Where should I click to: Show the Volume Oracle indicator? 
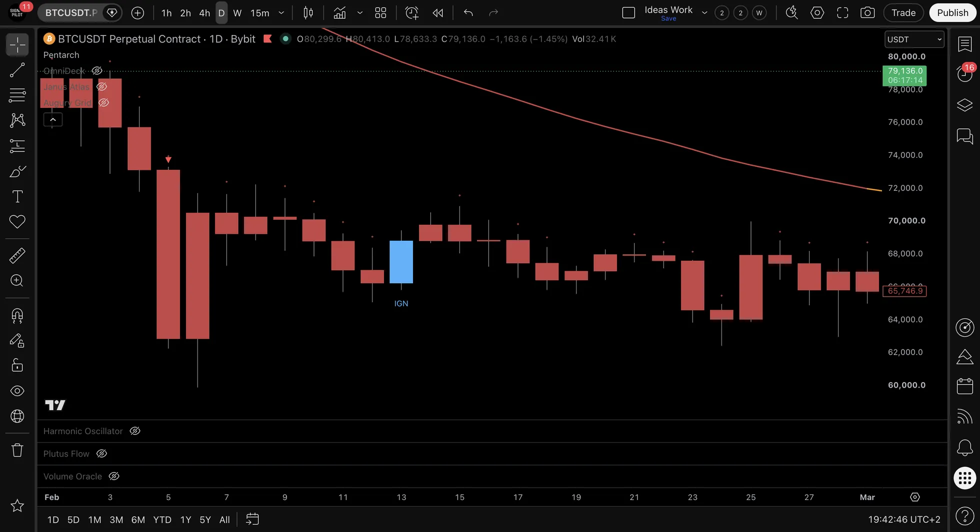coord(114,477)
